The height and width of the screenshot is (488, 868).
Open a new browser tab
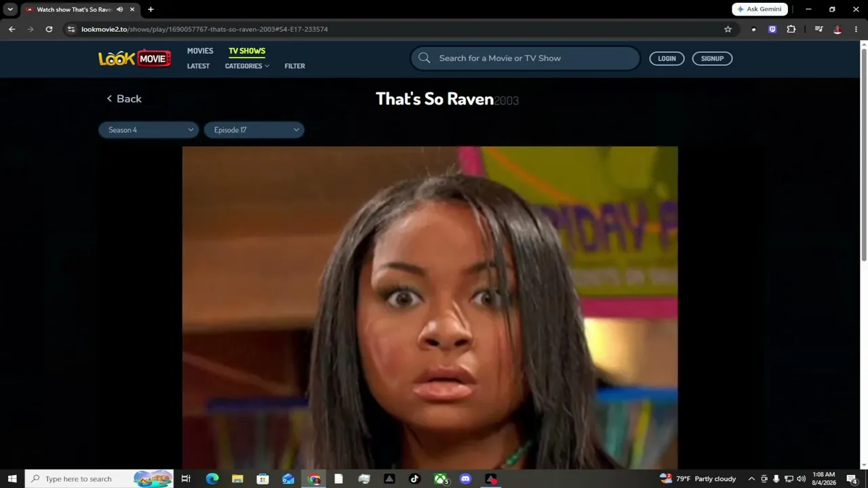click(x=151, y=9)
